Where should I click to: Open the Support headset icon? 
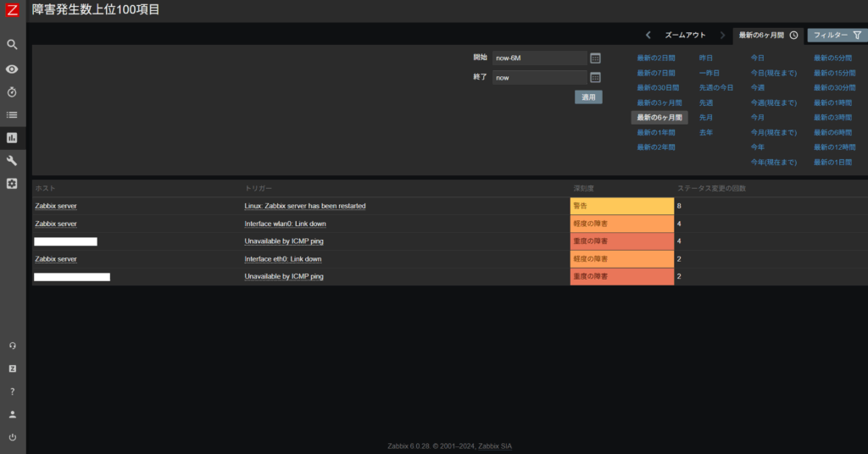pyautogui.click(x=12, y=346)
